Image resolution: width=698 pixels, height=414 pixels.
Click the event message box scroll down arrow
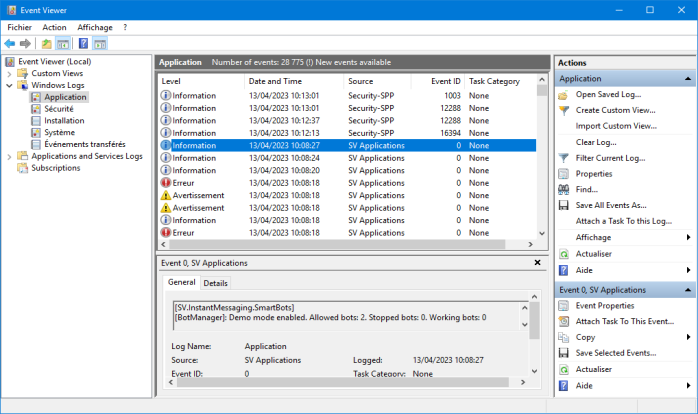525,325
